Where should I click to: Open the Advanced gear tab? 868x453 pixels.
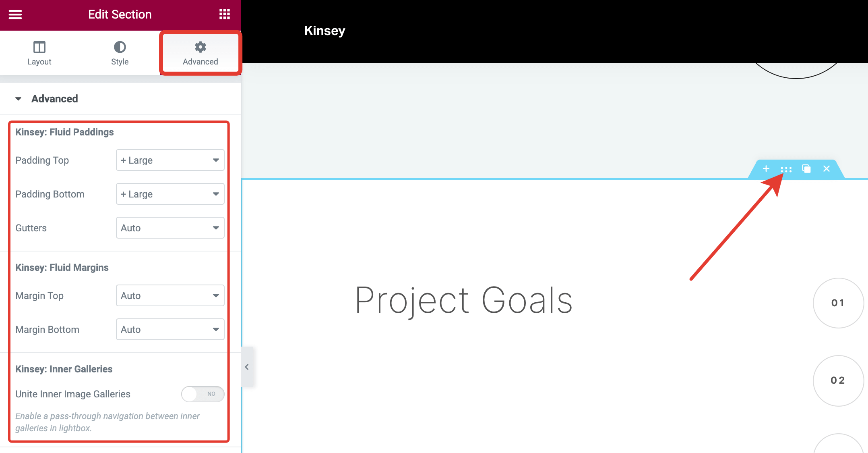click(200, 53)
